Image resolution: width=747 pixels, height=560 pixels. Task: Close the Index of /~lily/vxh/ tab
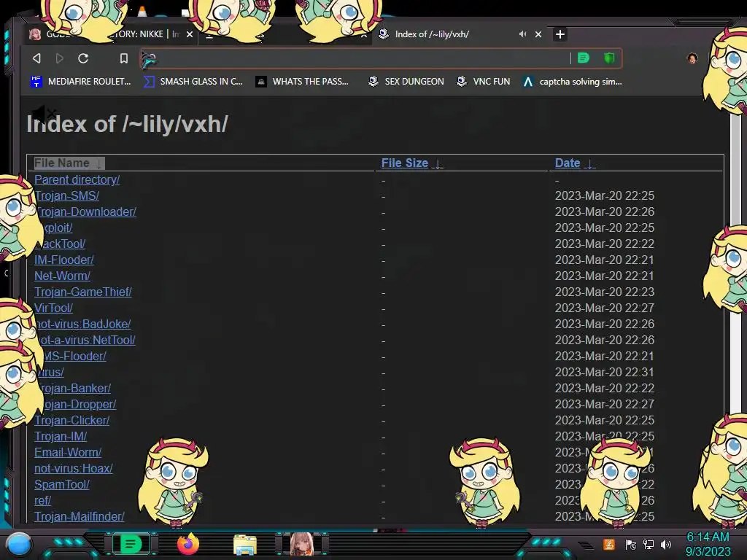click(538, 34)
